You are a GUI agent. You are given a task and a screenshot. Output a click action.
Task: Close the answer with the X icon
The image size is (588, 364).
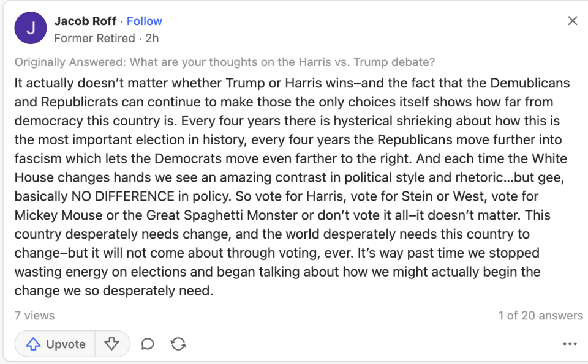(x=573, y=21)
